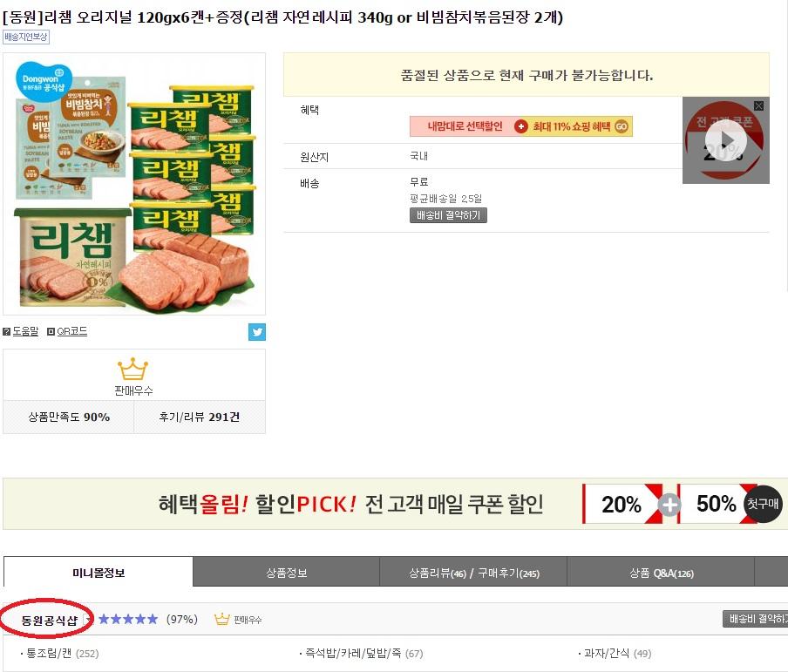
Task: Click the orange GO icon in the discount banner
Action: coord(622,126)
